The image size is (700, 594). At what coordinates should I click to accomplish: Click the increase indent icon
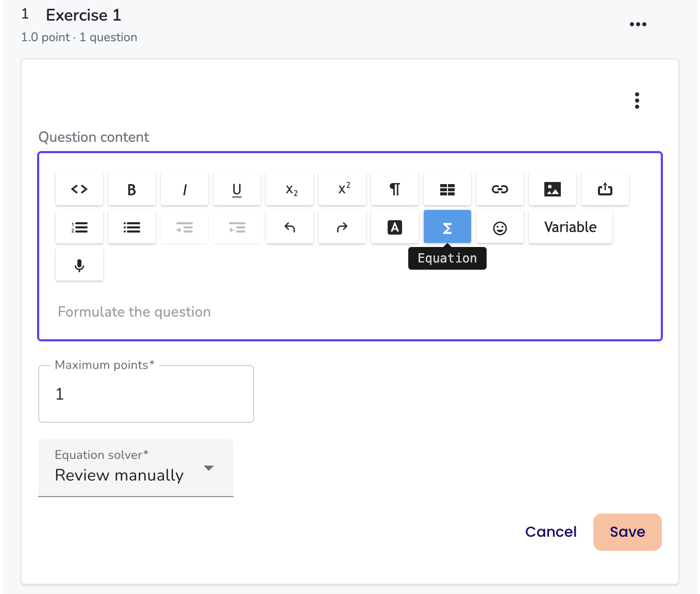185,227
